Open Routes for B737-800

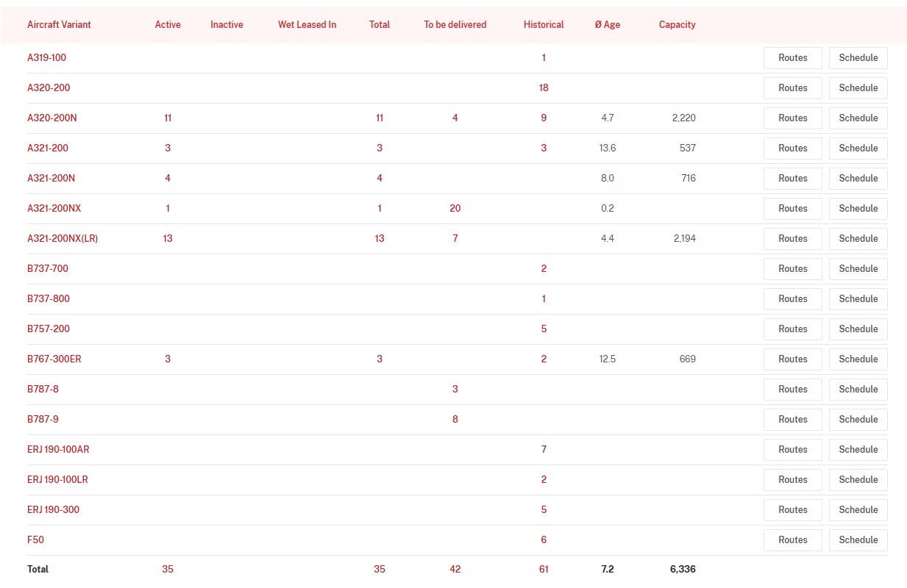click(793, 299)
